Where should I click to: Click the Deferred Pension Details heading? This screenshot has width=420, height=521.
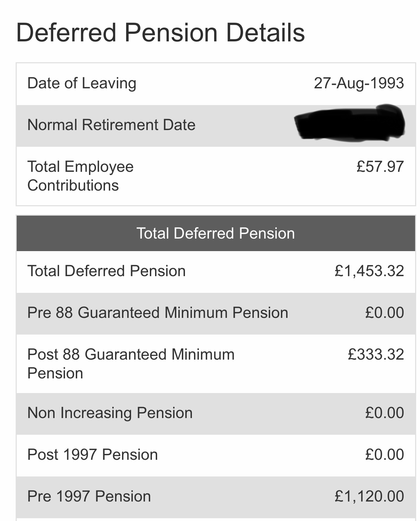[160, 32]
